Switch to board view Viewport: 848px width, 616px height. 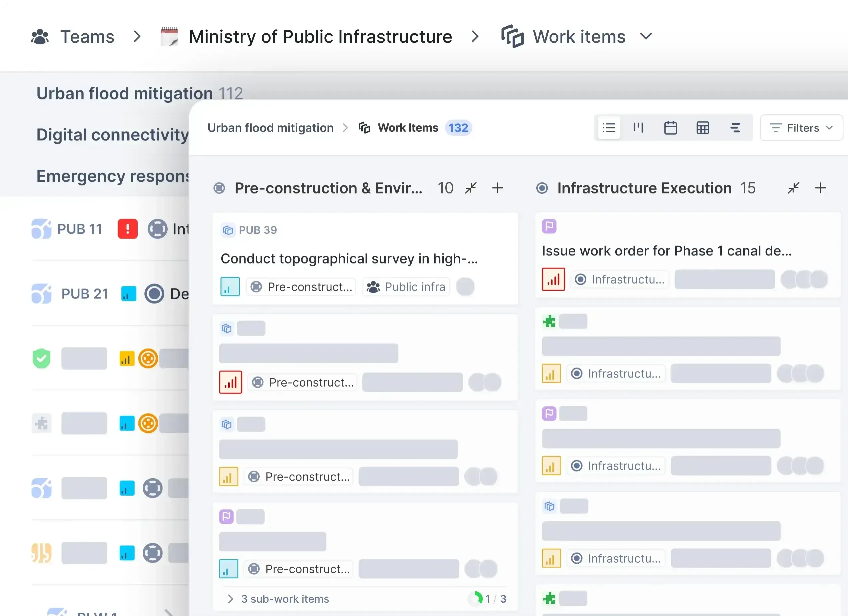(638, 127)
